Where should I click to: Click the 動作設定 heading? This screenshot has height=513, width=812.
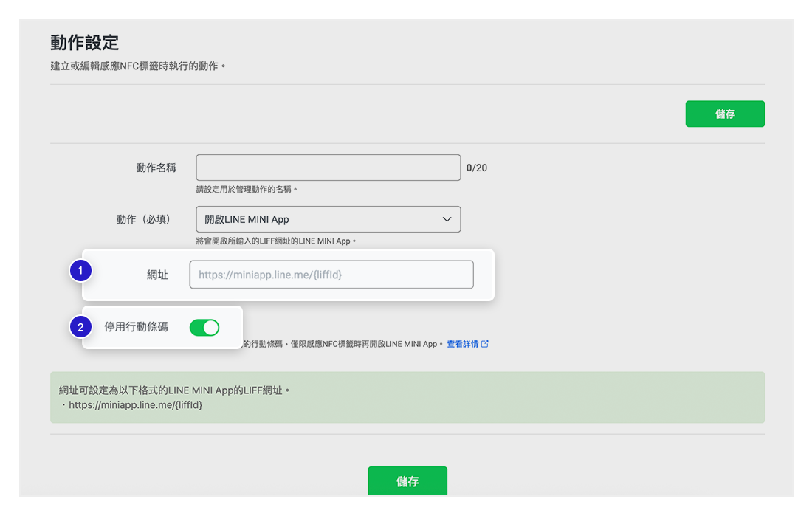click(x=84, y=43)
